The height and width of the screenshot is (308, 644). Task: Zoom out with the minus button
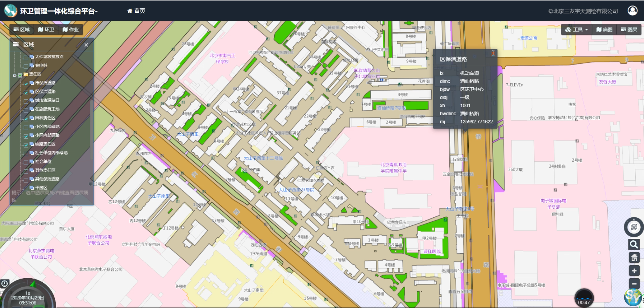634,283
